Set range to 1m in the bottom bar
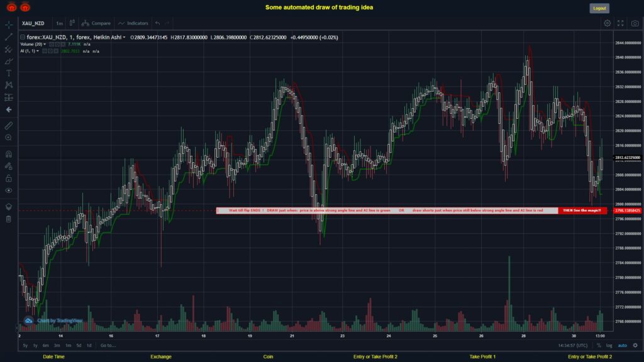644x362 pixels. [x=68, y=346]
